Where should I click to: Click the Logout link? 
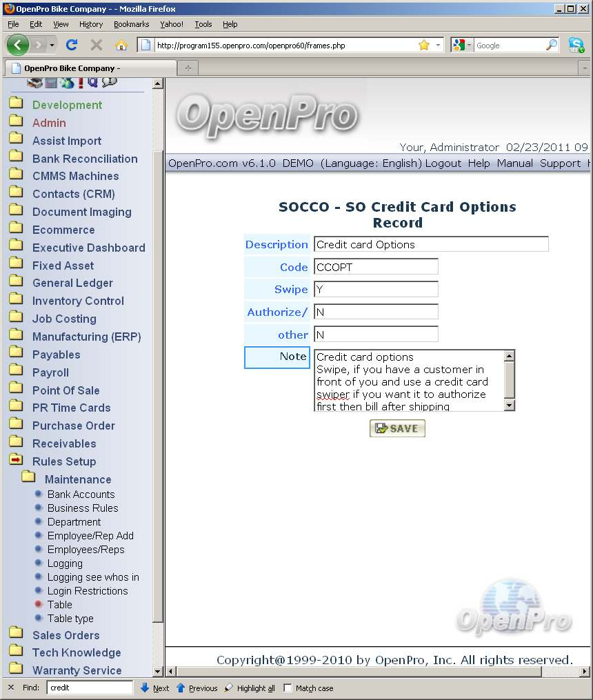click(x=443, y=163)
